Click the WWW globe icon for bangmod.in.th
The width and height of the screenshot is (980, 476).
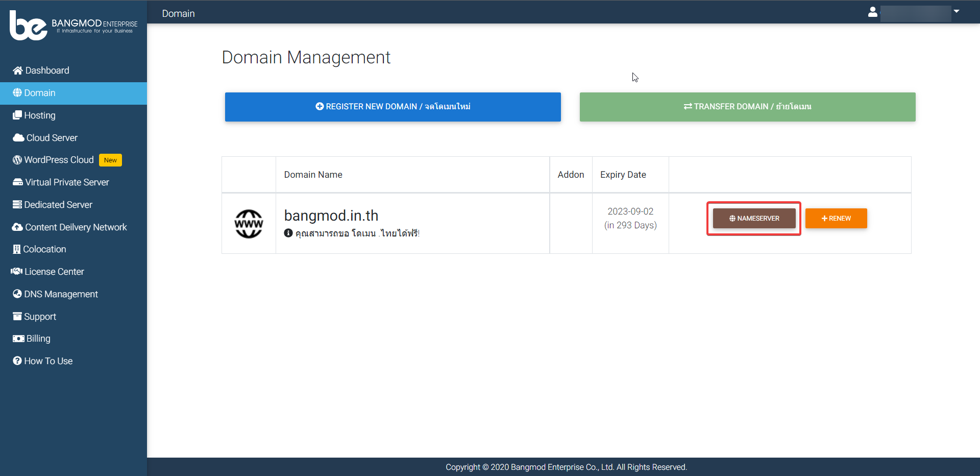click(249, 223)
